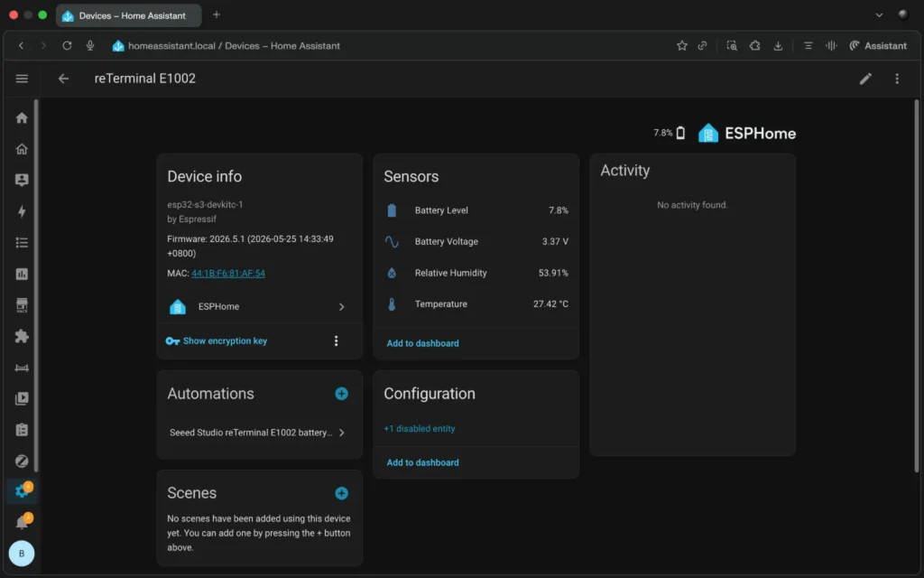Reload the browser page
The image size is (924, 578).
pos(67,45)
